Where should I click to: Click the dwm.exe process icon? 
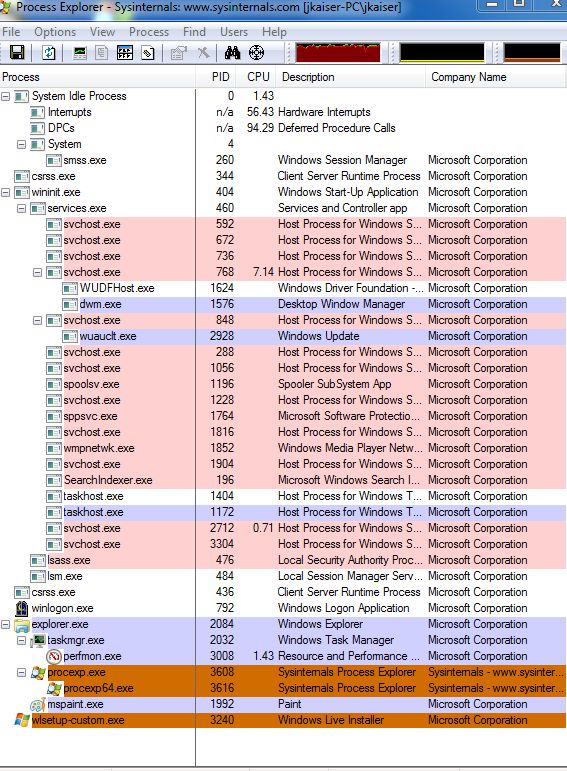tap(70, 304)
